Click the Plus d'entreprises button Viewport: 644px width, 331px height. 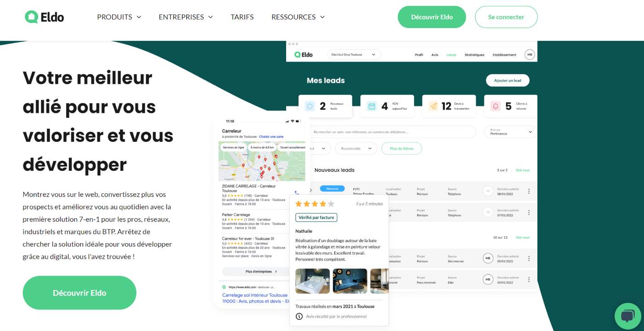coord(261,272)
